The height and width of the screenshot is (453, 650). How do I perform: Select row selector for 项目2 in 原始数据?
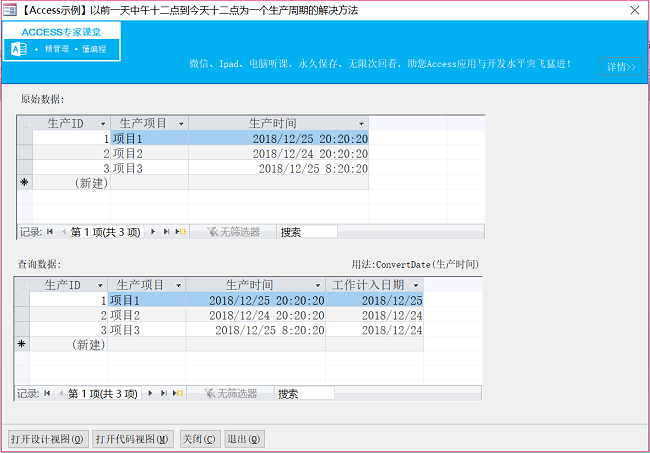click(25, 153)
